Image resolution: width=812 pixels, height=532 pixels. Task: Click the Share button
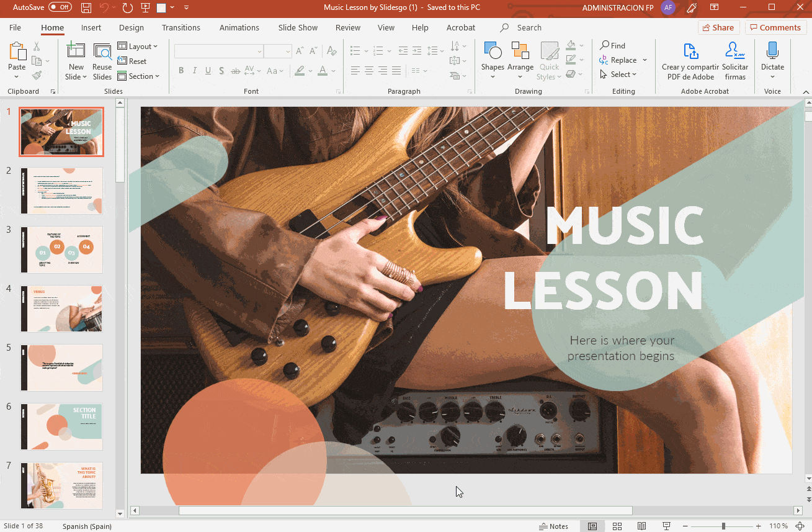pyautogui.click(x=717, y=27)
